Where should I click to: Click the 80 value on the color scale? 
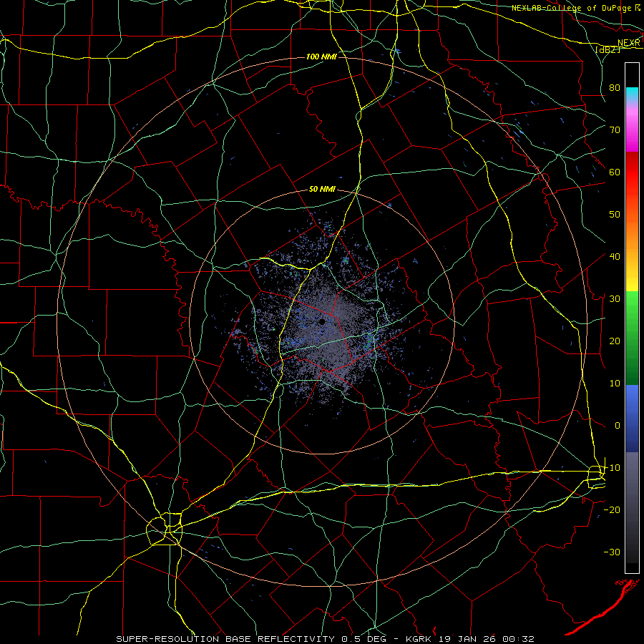(615, 87)
